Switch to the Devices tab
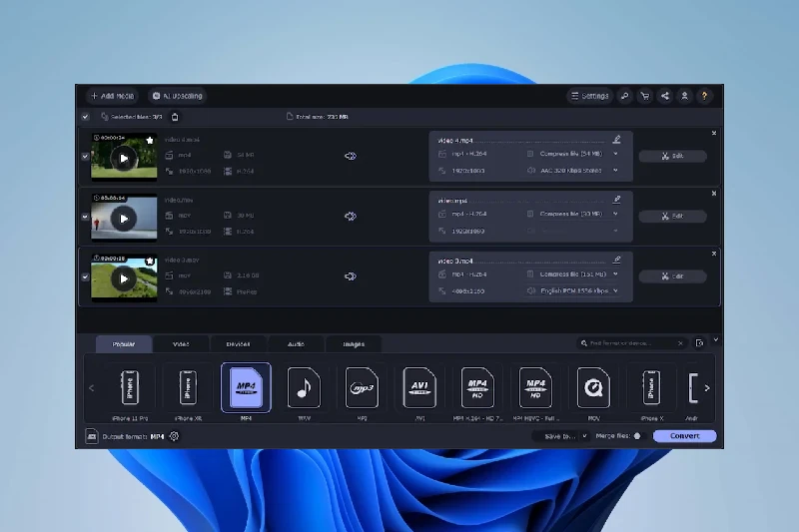Screen dimensions: 799x532 pyautogui.click(x=238, y=344)
